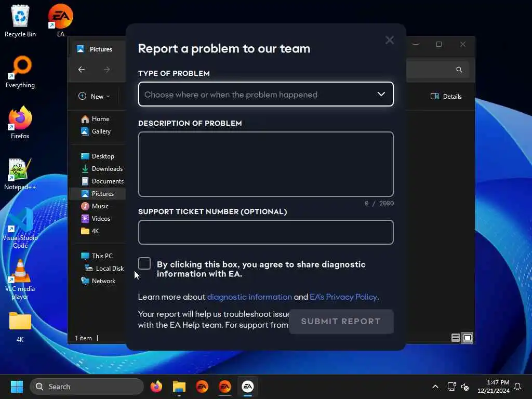Open Recycle Bin desktop icon
The height and width of the screenshot is (399, 532).
pos(20,21)
